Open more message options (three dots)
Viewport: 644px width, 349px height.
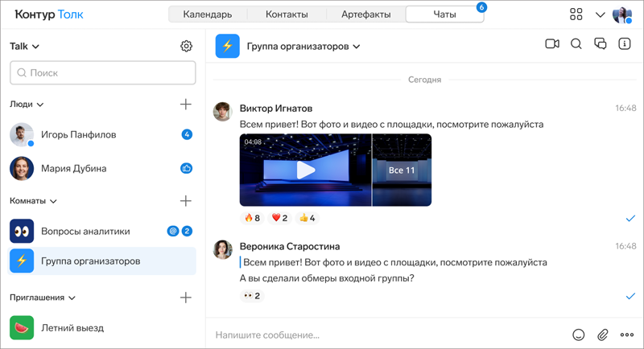pyautogui.click(x=627, y=335)
